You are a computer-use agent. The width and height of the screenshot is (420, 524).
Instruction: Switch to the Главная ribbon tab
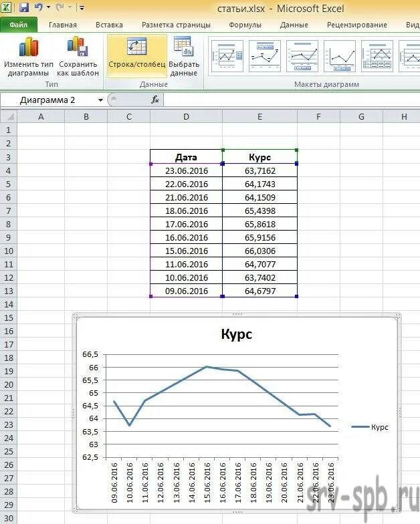click(x=63, y=25)
